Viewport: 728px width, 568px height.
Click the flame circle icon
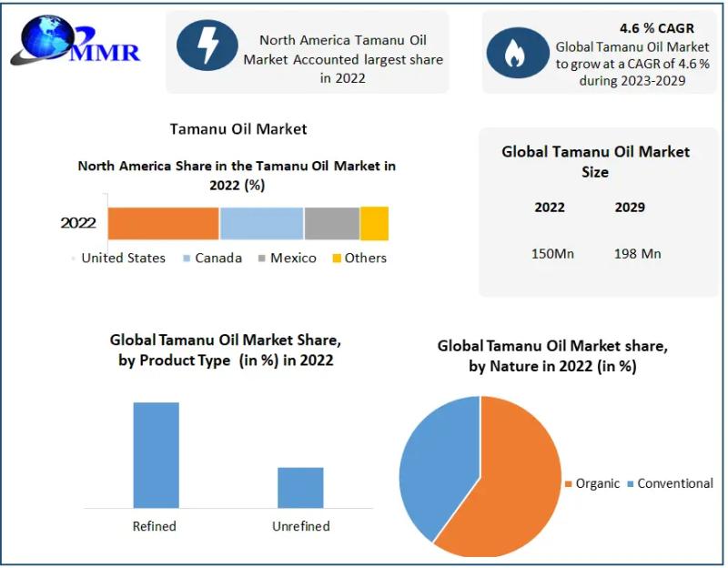[x=518, y=53]
